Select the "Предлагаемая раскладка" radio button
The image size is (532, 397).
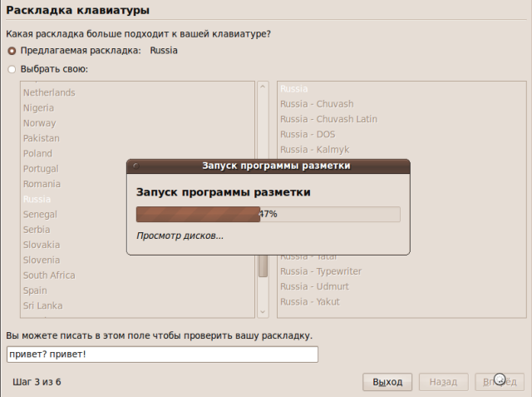12,51
